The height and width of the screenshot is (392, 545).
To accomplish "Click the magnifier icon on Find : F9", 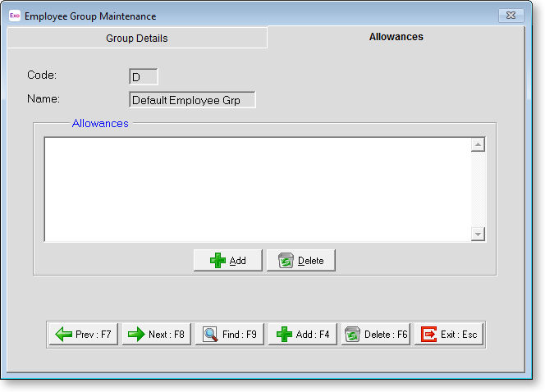I will pyautogui.click(x=210, y=335).
